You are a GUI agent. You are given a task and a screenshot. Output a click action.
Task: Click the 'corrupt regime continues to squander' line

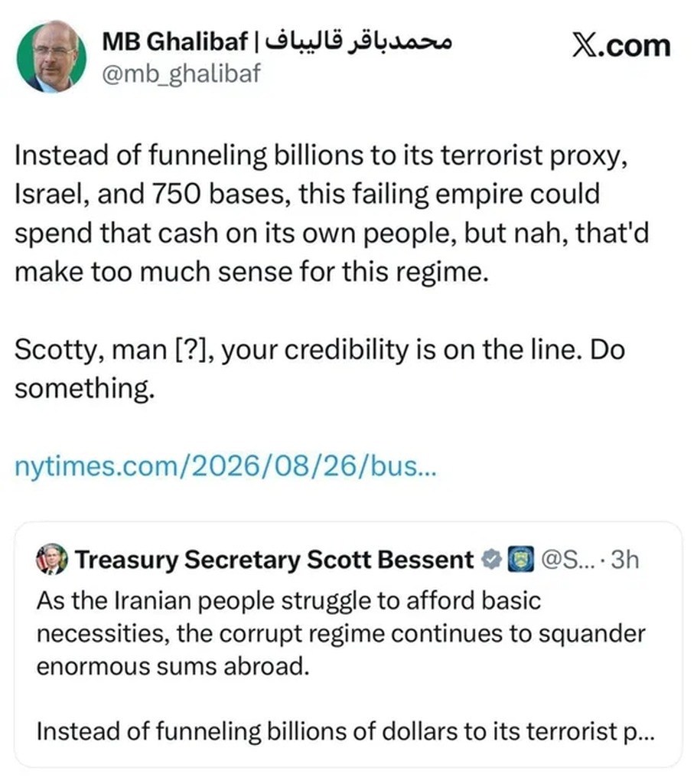click(x=340, y=633)
